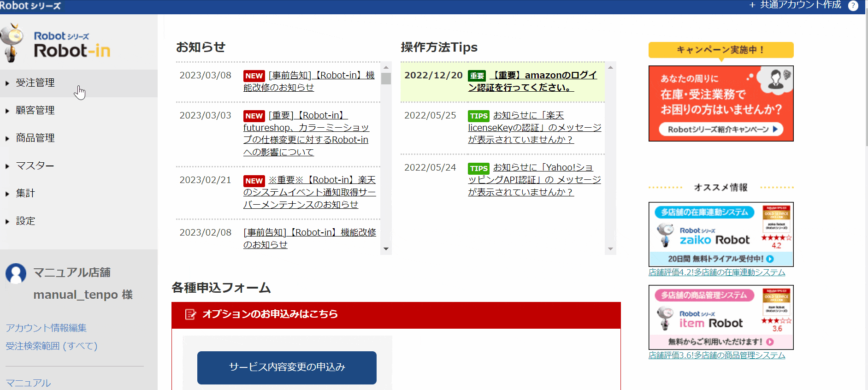Click the オプションのお申込みはこちら red header
The width and height of the screenshot is (868, 390).
396,315
